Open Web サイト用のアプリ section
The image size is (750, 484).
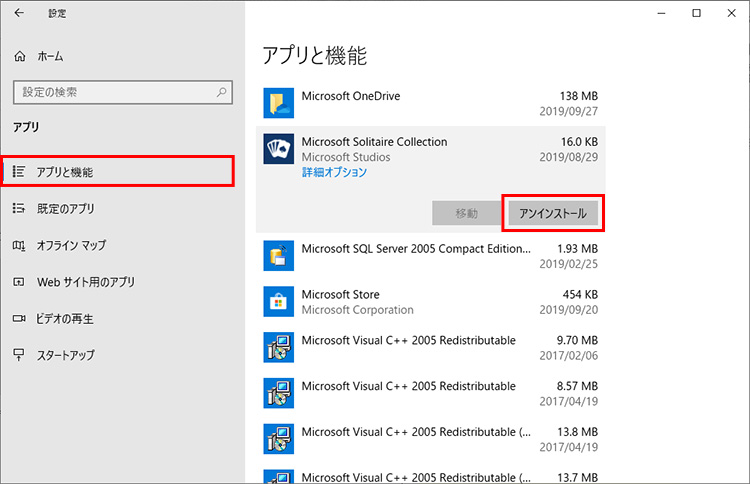85,282
